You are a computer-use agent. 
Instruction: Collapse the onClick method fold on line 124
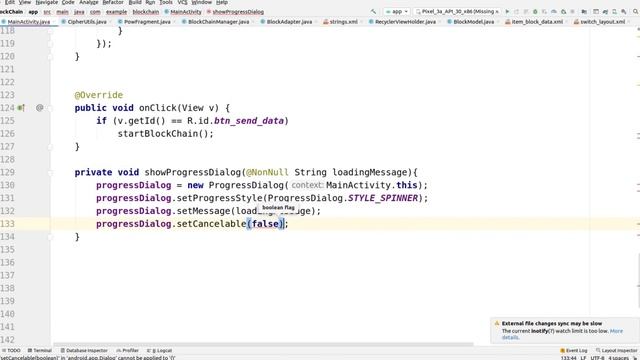pyautogui.click(x=50, y=108)
